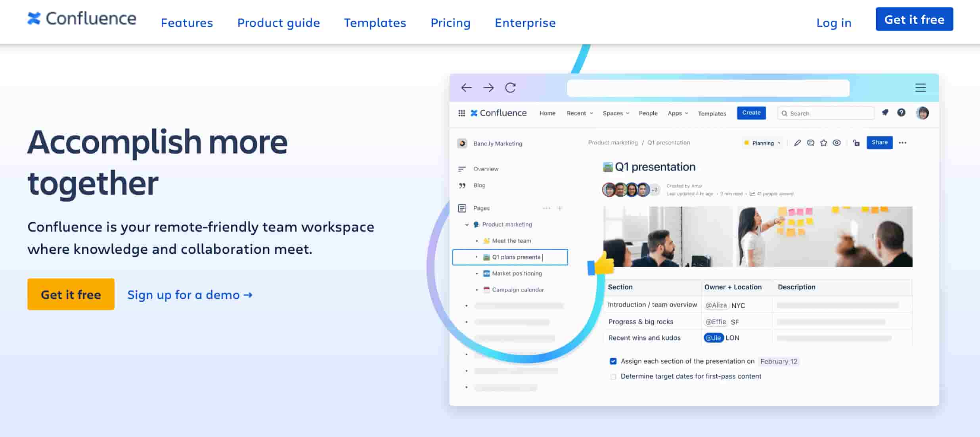Viewport: 980px width, 437px height.
Task: Click the contributor avatars group
Action: [630, 190]
